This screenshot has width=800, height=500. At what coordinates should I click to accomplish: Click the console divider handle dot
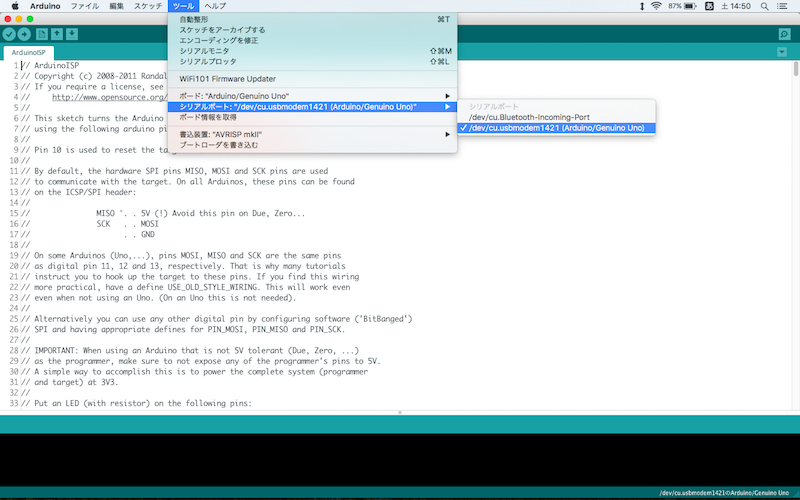(400, 412)
